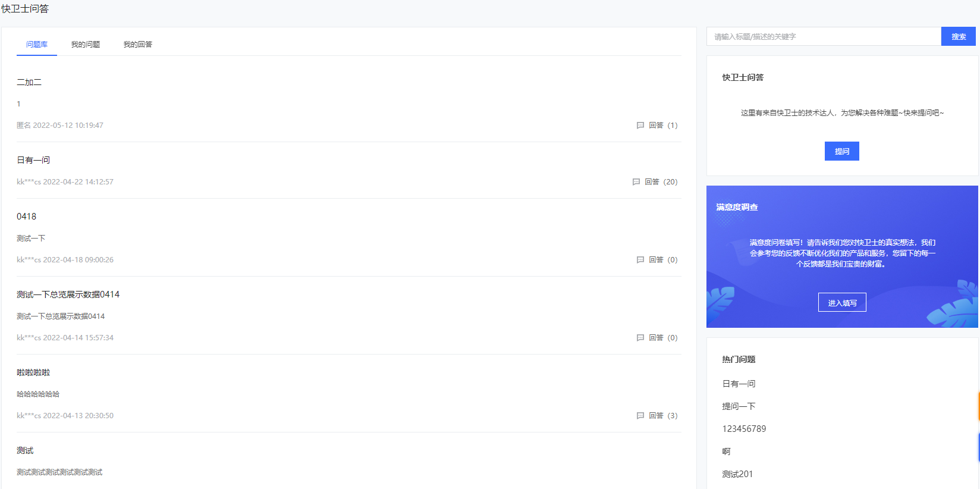This screenshot has width=980, height=489.
Task: Click the blue floating side tab
Action: 978,447
